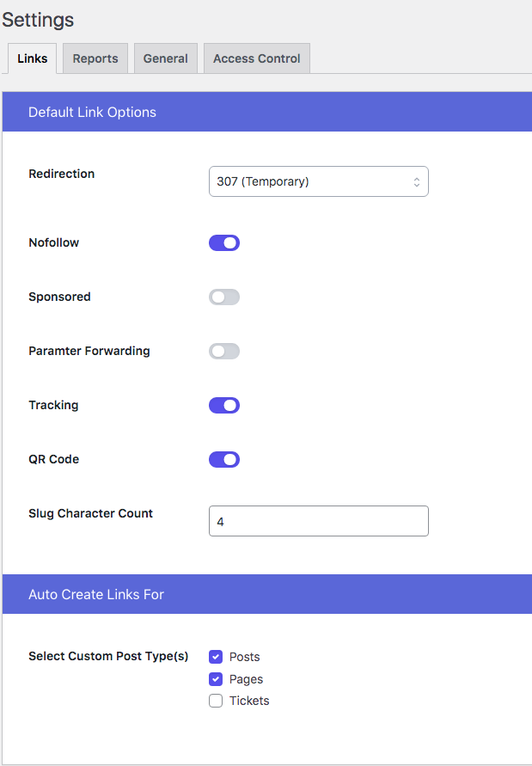The height and width of the screenshot is (766, 532).
Task: Turn on Paramter Forwarding switch
Action: click(x=224, y=352)
